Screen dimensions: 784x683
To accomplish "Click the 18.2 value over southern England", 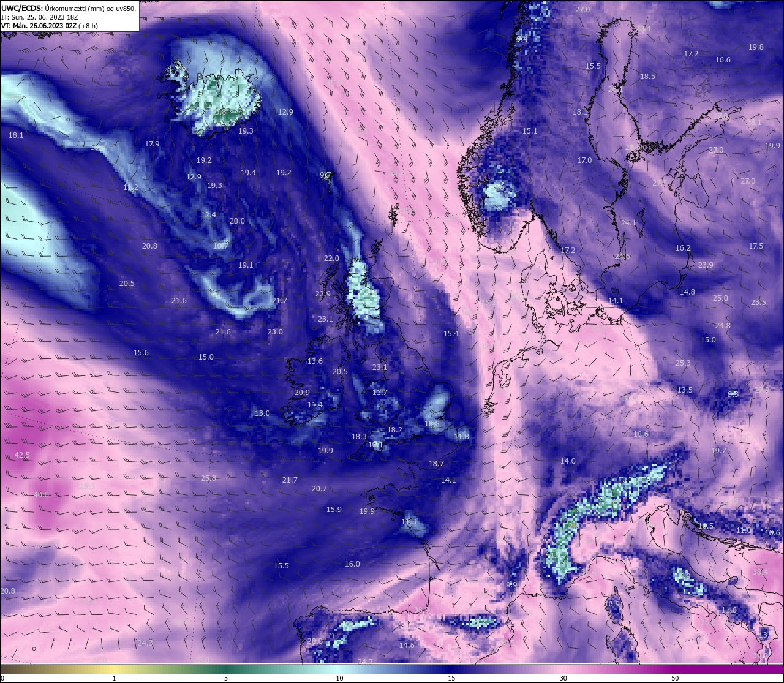I will [394, 430].
